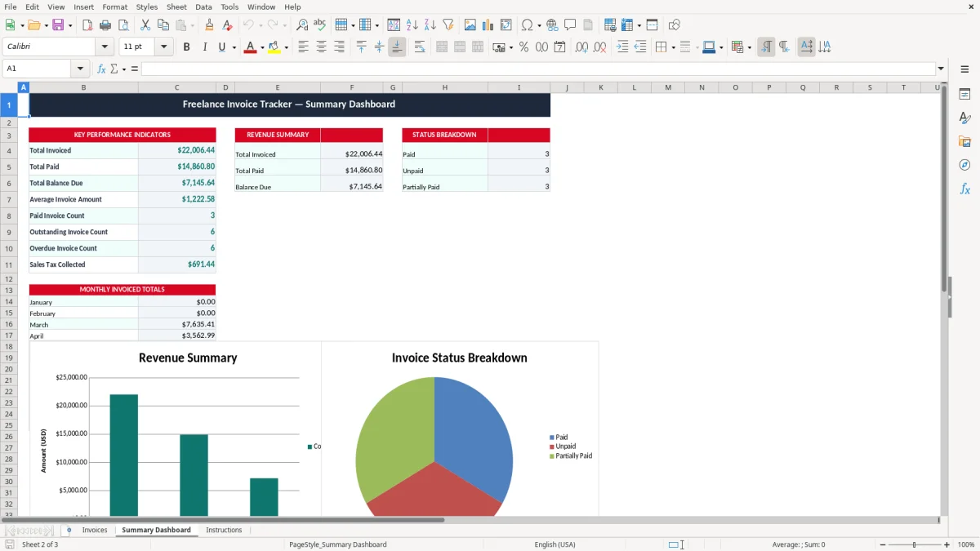Click the Copy icon

[163, 25]
